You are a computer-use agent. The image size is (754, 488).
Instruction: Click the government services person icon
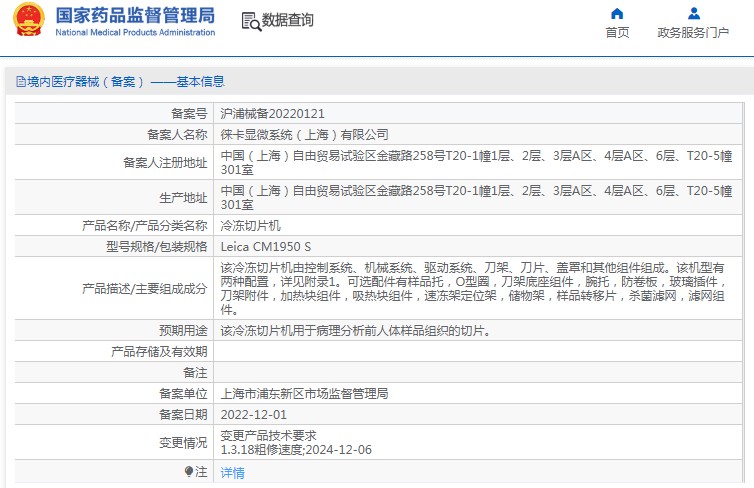coord(693,13)
